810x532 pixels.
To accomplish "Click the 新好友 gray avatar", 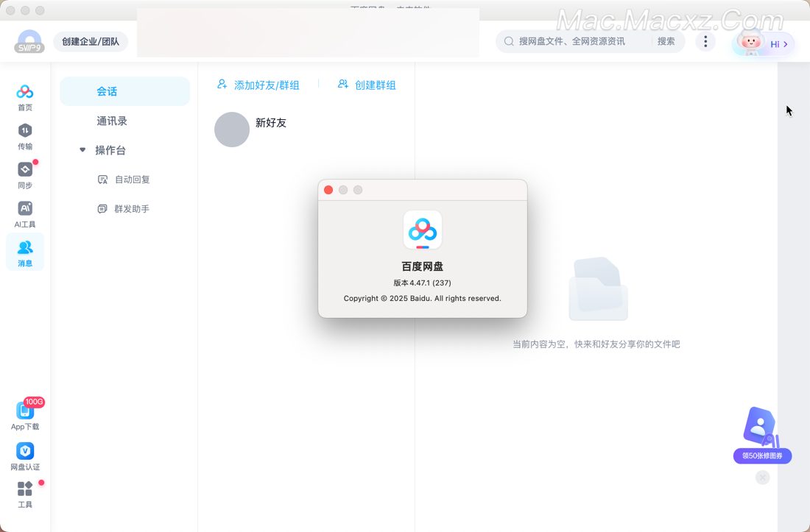I will [x=232, y=130].
